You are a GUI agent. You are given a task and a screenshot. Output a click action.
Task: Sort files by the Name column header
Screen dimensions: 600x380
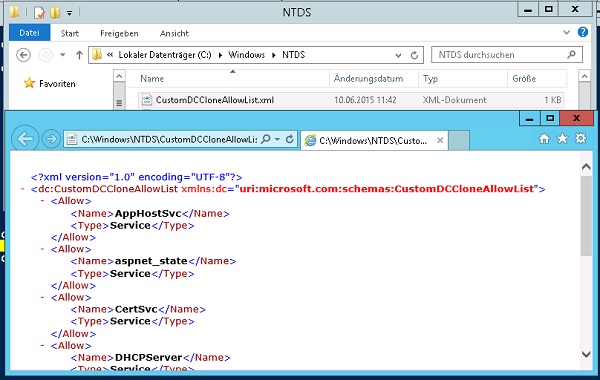click(x=152, y=79)
